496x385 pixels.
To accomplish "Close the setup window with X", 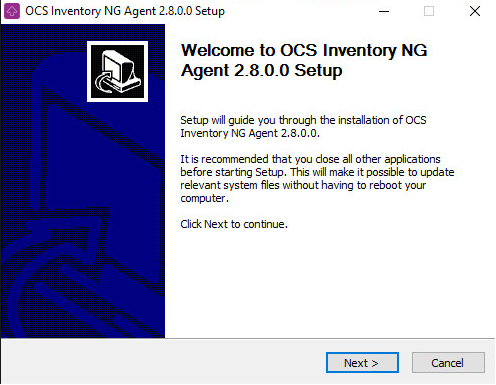I will pos(475,11).
